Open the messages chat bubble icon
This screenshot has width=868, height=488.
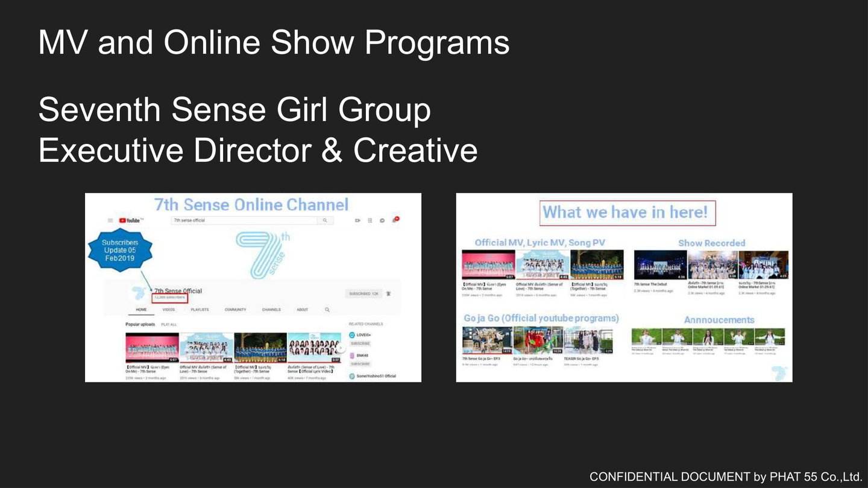coord(382,221)
